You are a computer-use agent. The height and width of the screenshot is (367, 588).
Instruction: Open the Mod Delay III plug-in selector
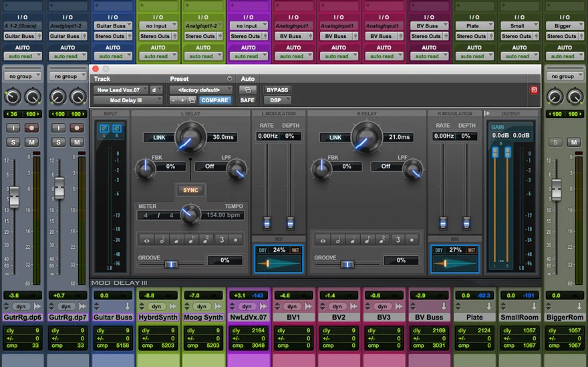click(128, 100)
